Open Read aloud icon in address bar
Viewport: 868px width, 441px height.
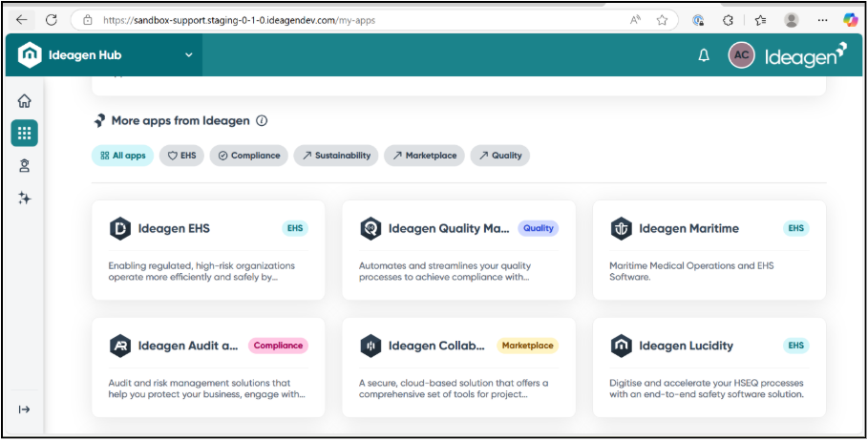[x=636, y=20]
